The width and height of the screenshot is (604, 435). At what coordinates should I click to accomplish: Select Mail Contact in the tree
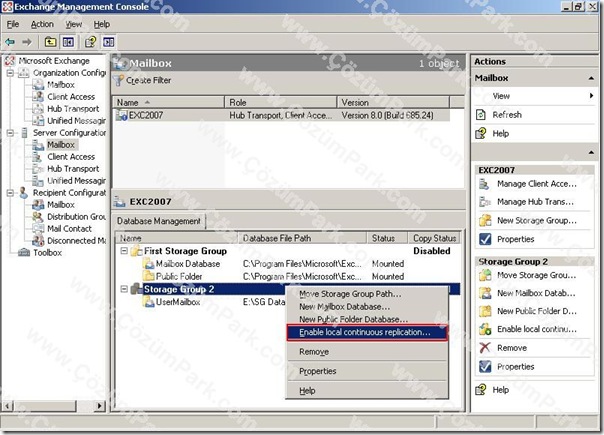[x=69, y=228]
